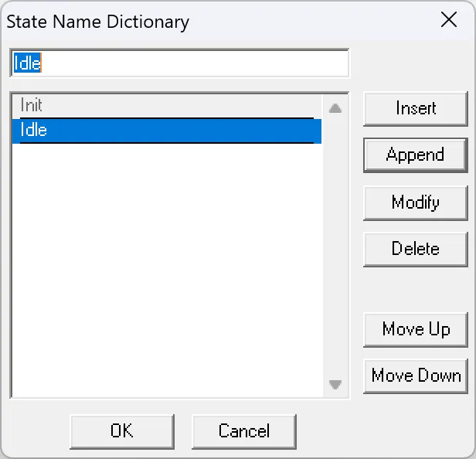Move the Idle entry up
476x459 pixels.
[415, 330]
